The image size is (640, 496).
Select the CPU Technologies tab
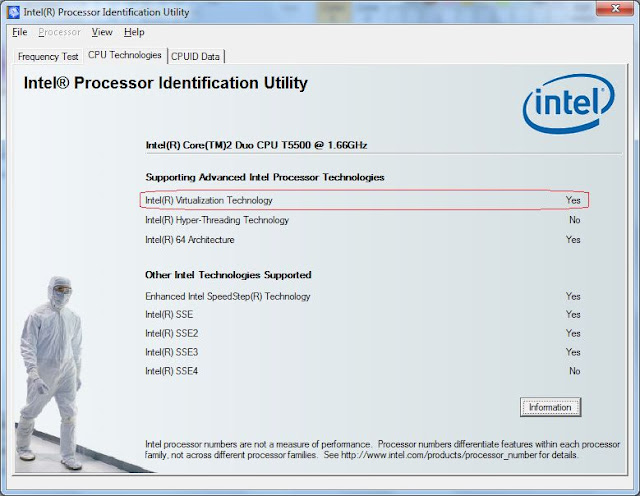(125, 55)
